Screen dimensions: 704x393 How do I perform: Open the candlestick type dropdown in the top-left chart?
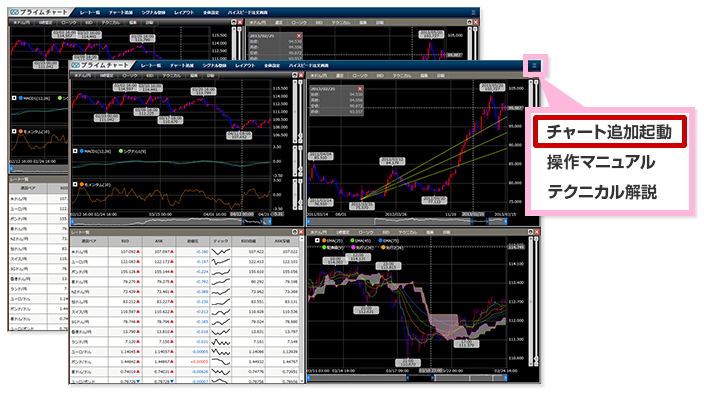130,75
